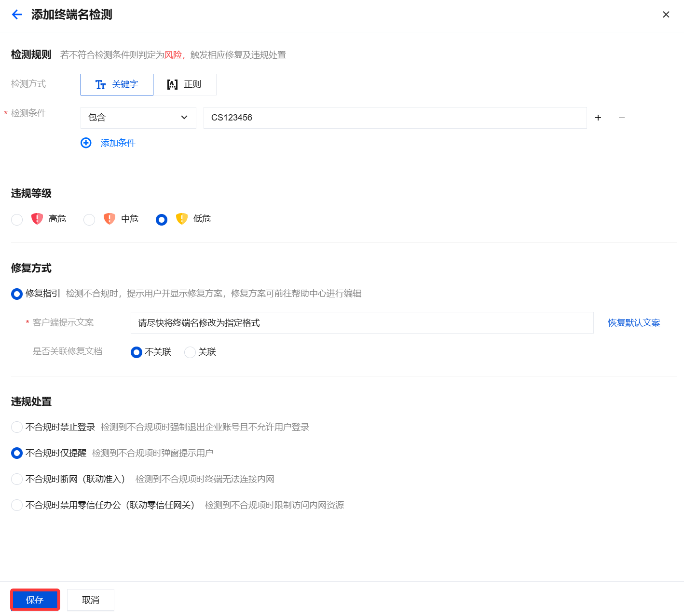Click the yellow 低危 shield icon
Viewport: 684px width, 616px height.
point(182,219)
